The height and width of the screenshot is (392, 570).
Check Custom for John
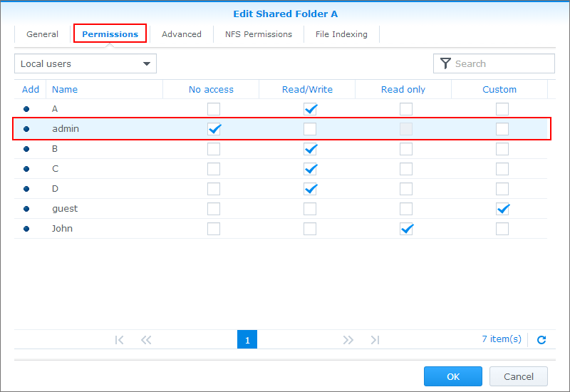[502, 229]
